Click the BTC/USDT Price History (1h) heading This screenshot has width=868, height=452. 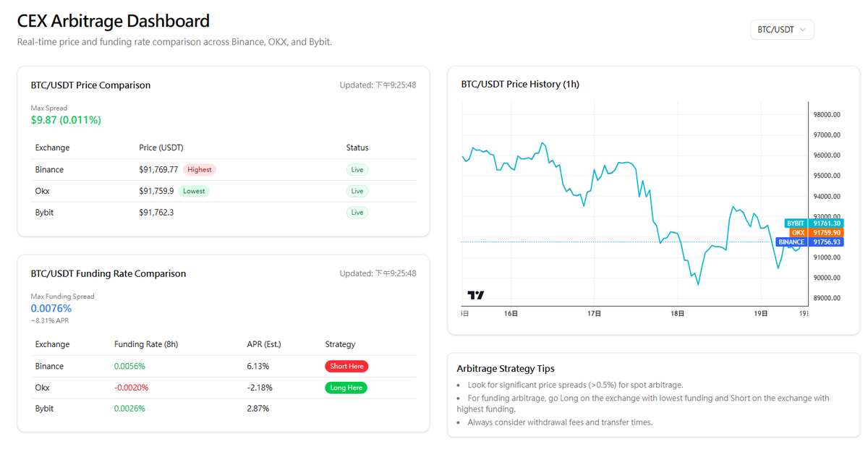pyautogui.click(x=520, y=85)
